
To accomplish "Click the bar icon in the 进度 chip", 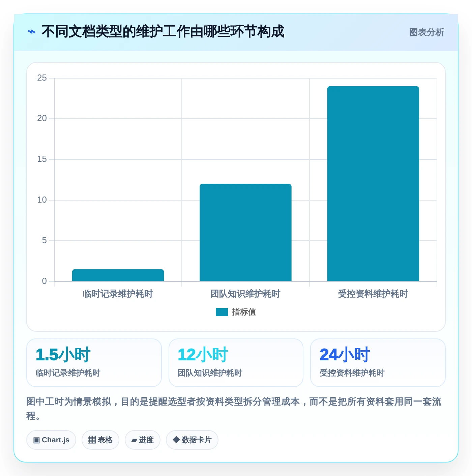I will click(134, 440).
